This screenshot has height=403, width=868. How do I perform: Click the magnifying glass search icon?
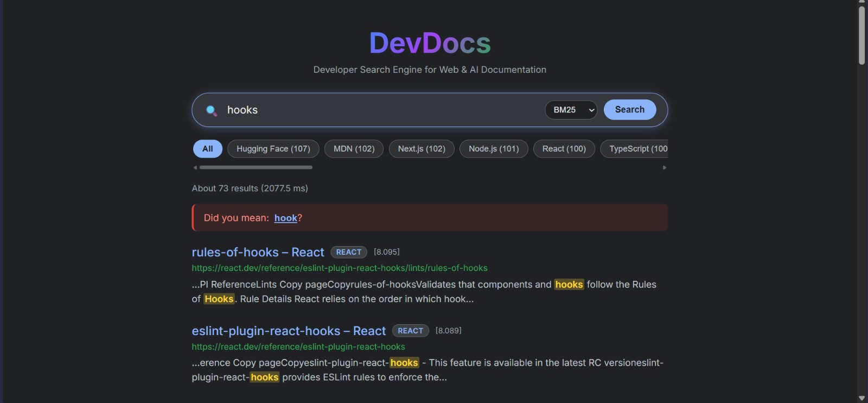212,110
